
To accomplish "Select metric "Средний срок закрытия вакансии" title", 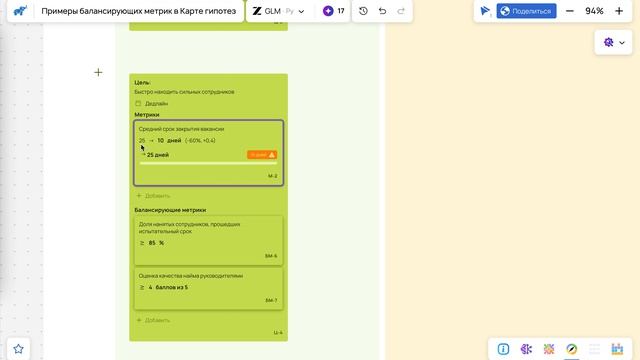I will [x=181, y=129].
